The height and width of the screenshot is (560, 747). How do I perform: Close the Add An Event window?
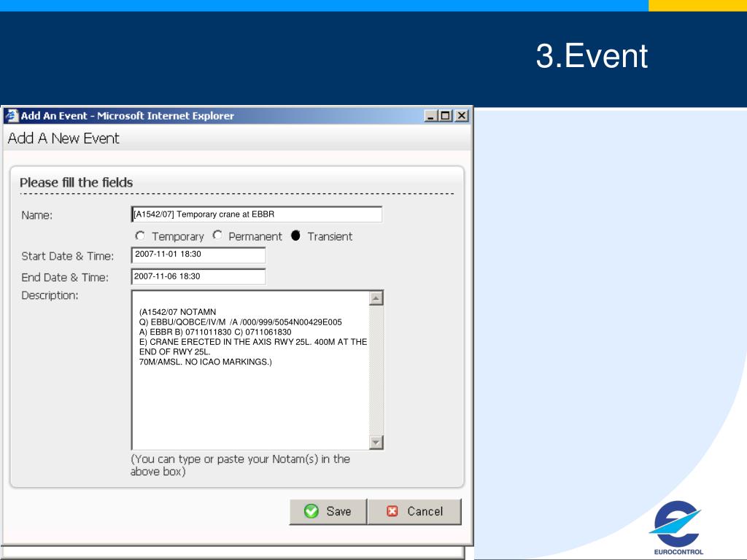[462, 116]
